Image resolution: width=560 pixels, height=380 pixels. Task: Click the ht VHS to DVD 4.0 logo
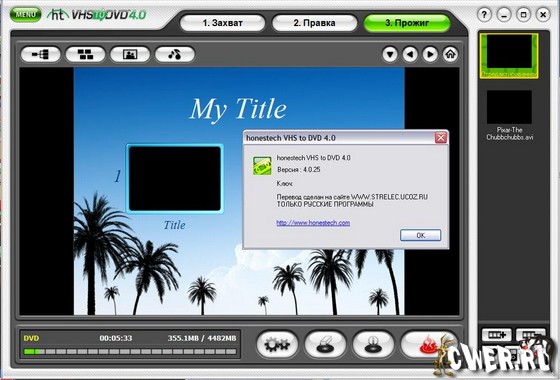97,15
